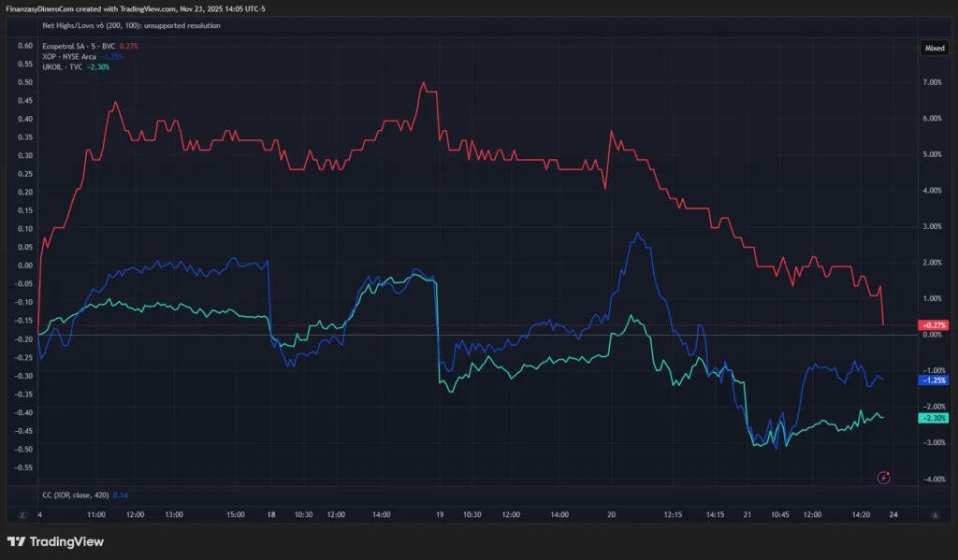Toggle the A auto-scale button

coord(935,514)
